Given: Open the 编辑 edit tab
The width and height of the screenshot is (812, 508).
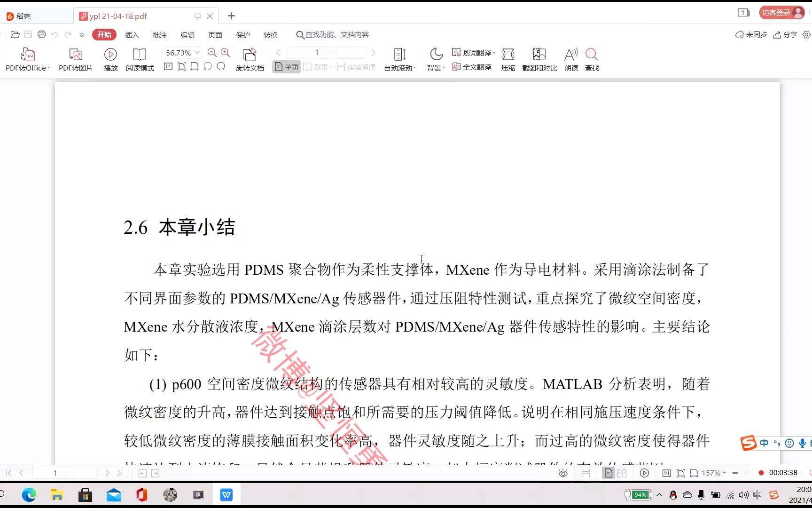Looking at the screenshot, I should tap(187, 35).
